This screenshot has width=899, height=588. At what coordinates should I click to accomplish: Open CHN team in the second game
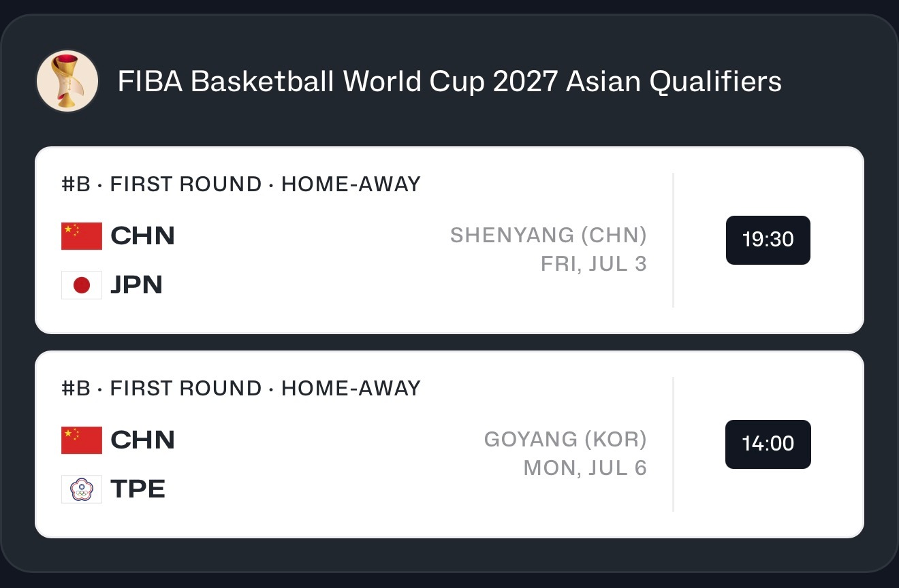click(x=142, y=440)
